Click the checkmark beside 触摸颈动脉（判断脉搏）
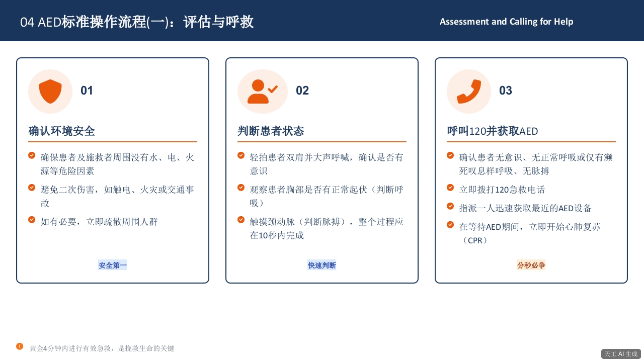This screenshot has height=362, width=644. tap(241, 220)
